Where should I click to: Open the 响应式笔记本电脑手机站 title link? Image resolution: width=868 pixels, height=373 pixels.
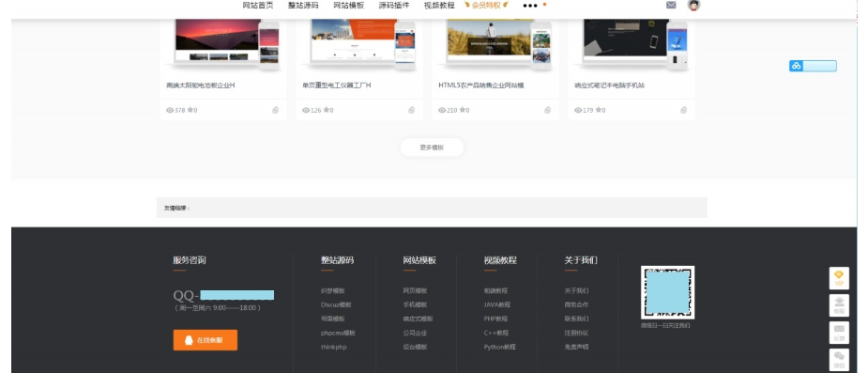coord(610,85)
